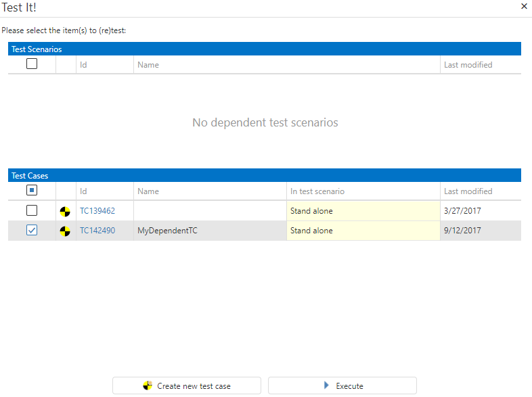Open the TC142490 test case link
Screen dimensions: 532x397
(x=97, y=231)
